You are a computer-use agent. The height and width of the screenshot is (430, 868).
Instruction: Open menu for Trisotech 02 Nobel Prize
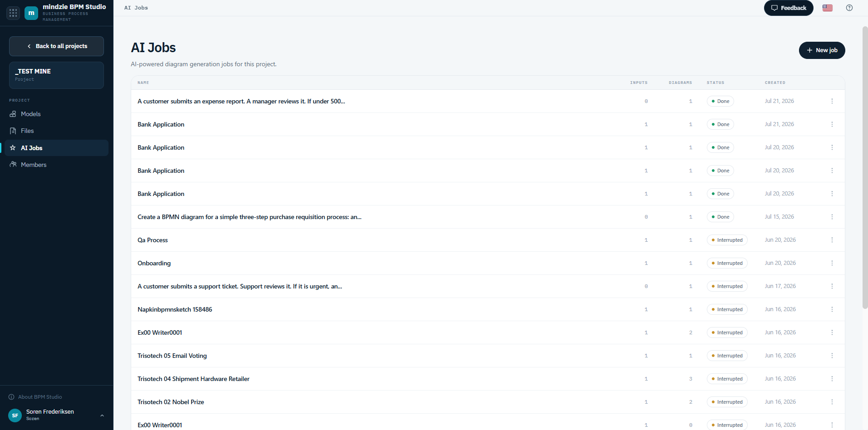(x=832, y=402)
